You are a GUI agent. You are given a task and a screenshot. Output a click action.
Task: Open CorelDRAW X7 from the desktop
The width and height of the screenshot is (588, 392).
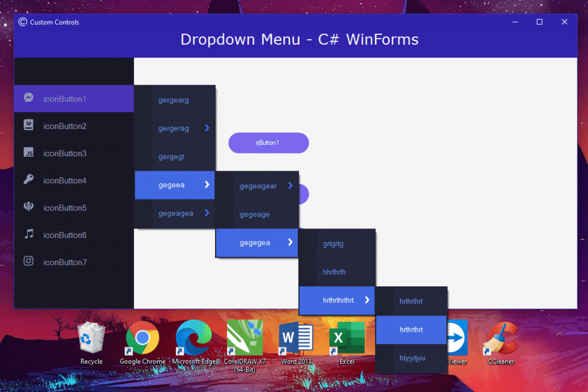tap(244, 338)
